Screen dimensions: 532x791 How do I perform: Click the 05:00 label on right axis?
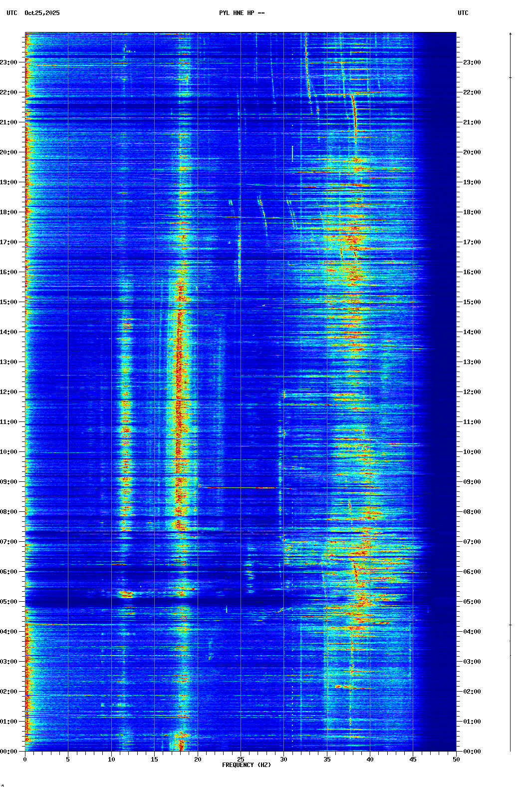(472, 602)
